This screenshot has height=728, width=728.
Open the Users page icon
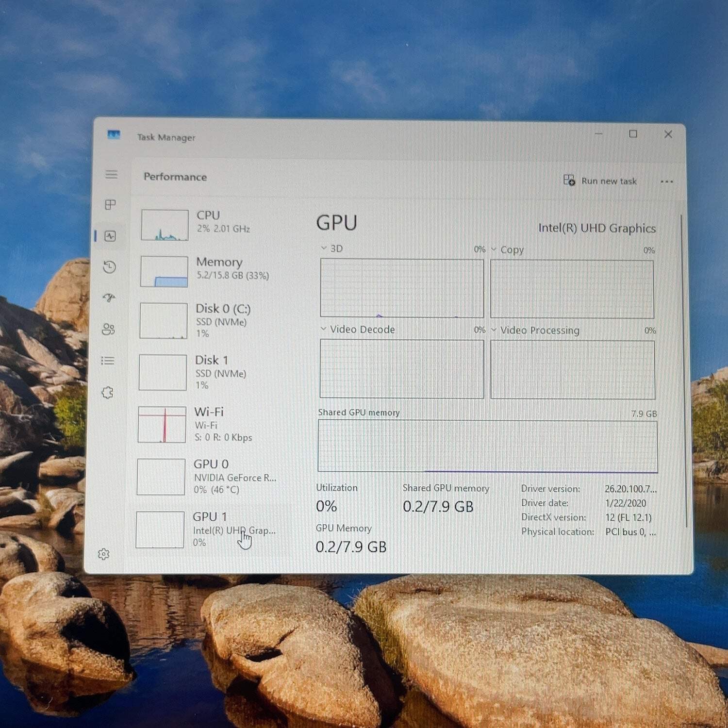click(109, 330)
